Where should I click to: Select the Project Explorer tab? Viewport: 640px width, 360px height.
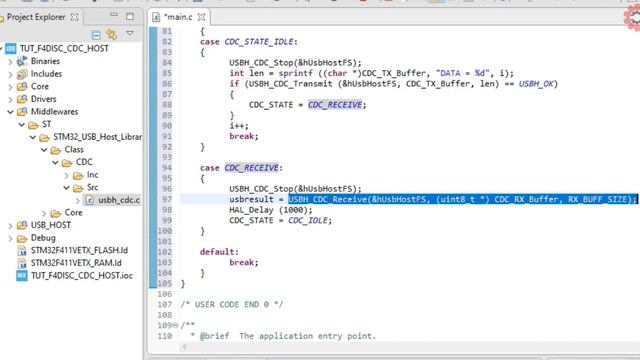36,17
